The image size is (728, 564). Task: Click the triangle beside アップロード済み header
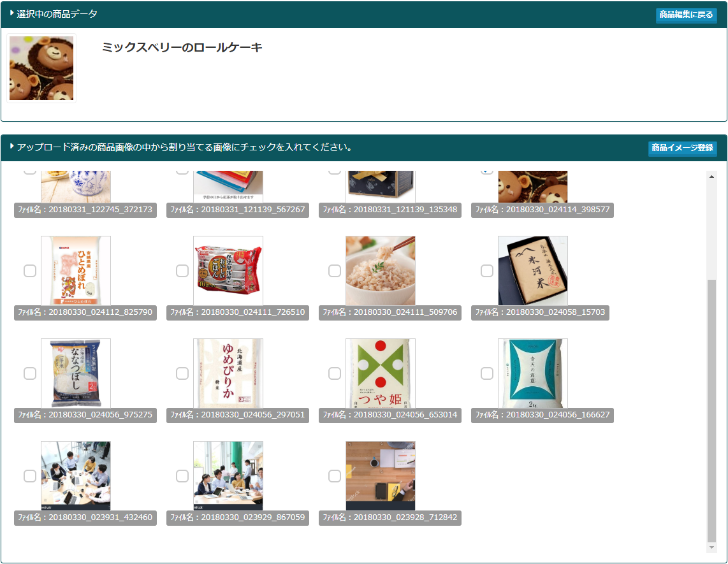11,147
